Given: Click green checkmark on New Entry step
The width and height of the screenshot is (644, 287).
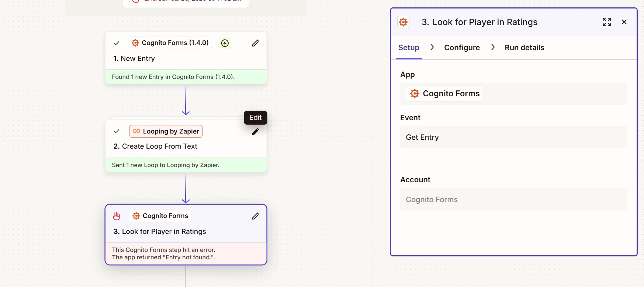Looking at the screenshot, I should pos(117,43).
